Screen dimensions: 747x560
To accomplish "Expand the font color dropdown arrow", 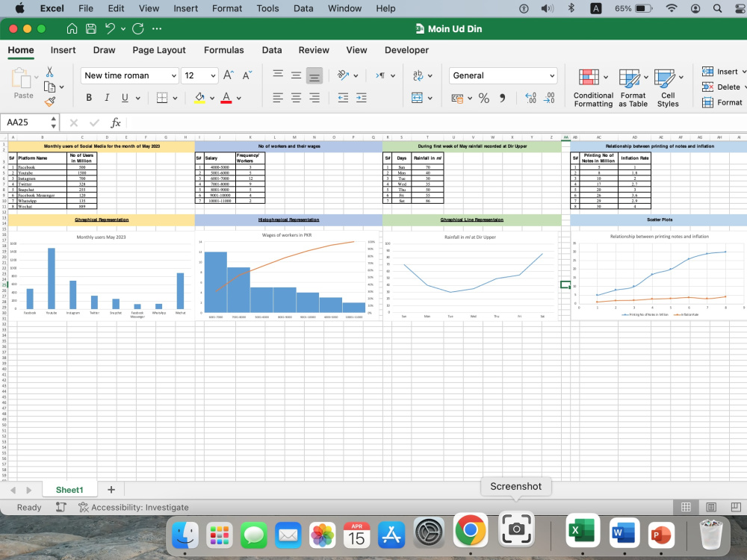I will 239,98.
